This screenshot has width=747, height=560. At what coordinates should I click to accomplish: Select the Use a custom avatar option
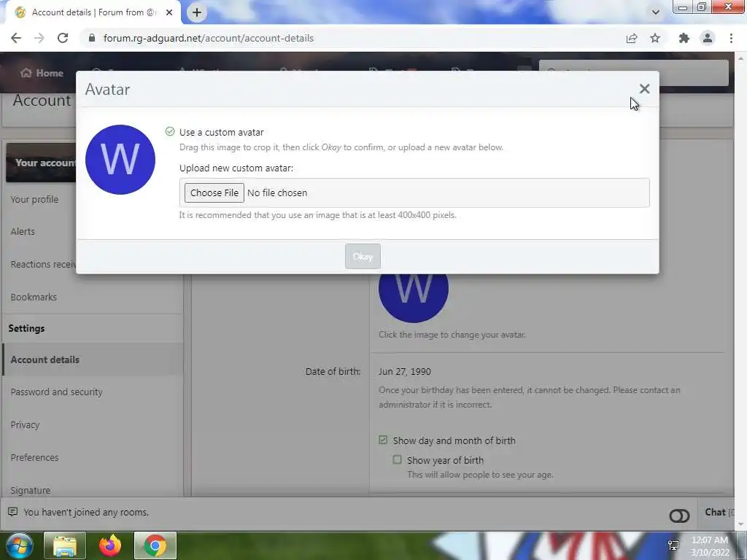coord(170,131)
